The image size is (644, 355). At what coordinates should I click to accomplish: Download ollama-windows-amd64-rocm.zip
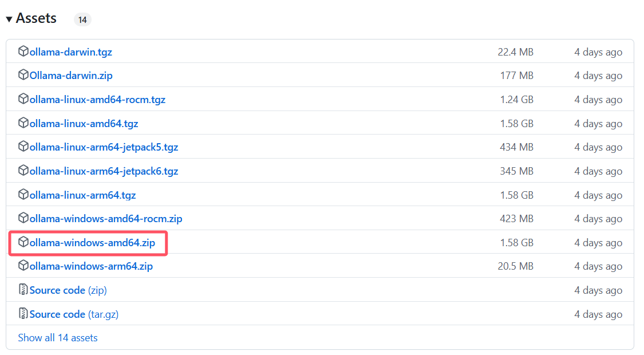pos(106,219)
